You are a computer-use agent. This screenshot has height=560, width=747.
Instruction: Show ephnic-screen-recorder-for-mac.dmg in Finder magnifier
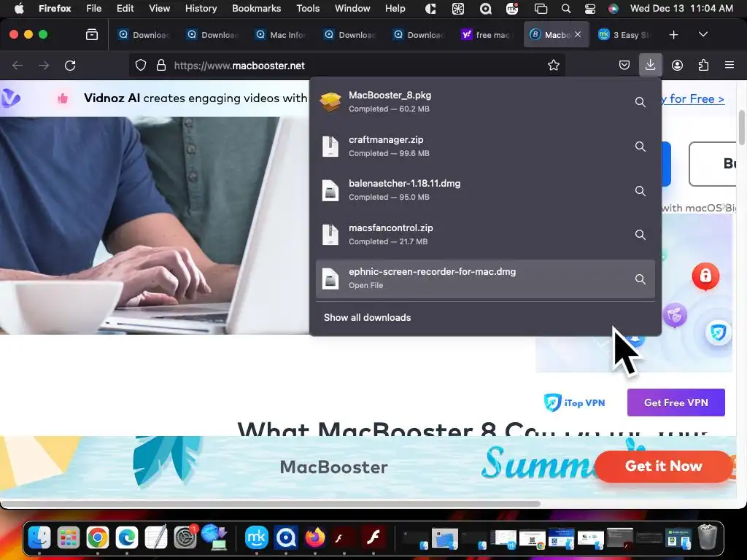click(x=640, y=279)
